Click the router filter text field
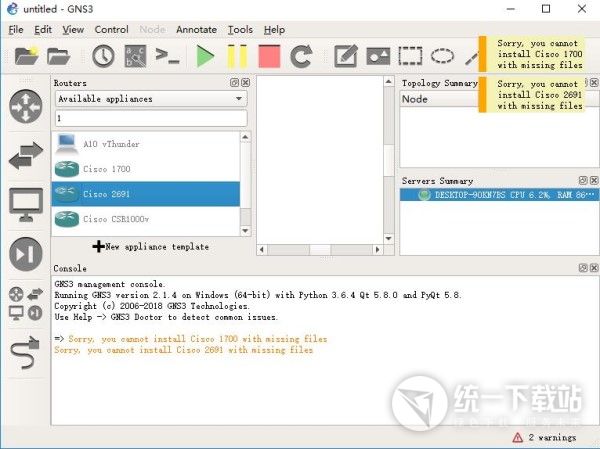This screenshot has width=600, height=449. 150,118
